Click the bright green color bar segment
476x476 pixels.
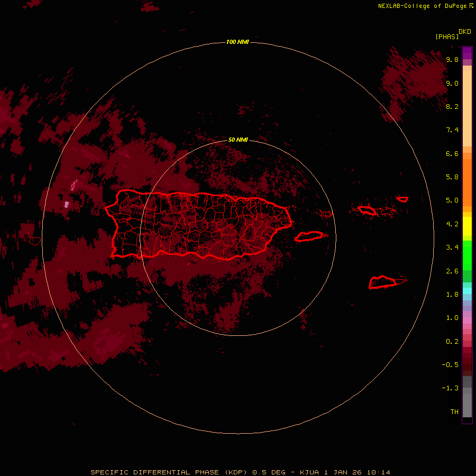pyautogui.click(x=467, y=255)
